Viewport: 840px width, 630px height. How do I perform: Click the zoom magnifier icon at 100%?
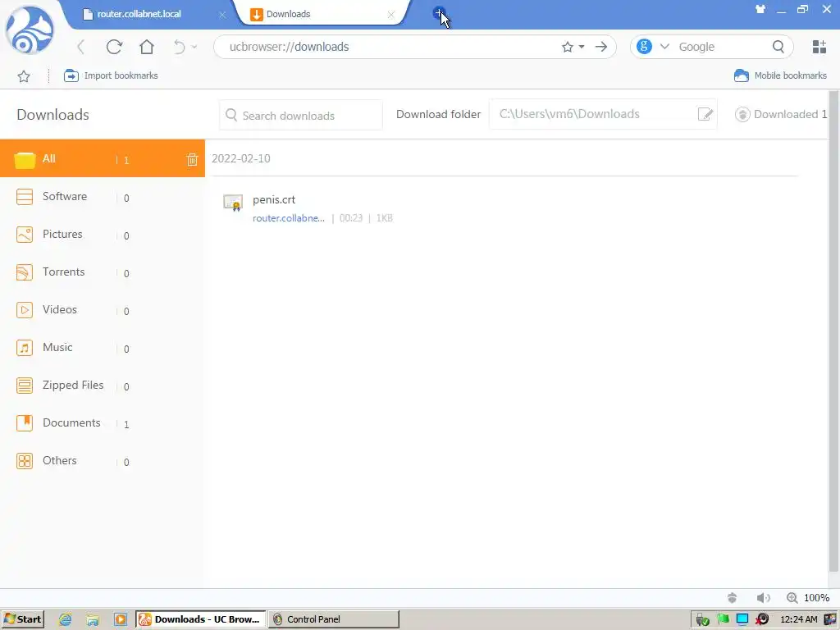coord(792,598)
